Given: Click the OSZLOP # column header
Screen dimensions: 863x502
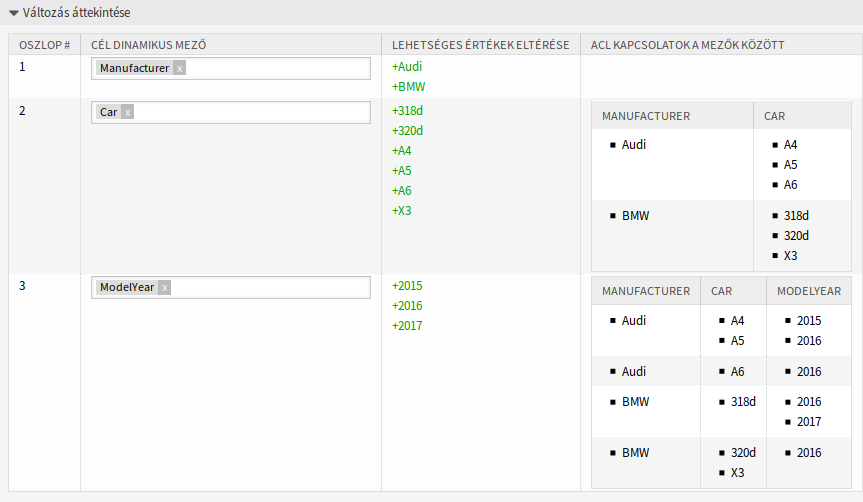Looking at the screenshot, I should (45, 45).
